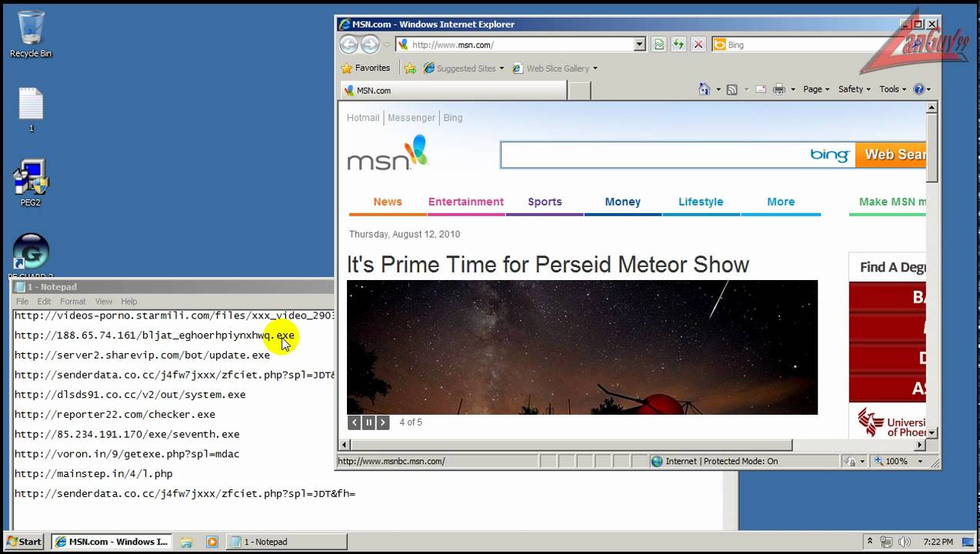The width and height of the screenshot is (980, 554).
Task: Click the Sports navigation link
Action: [x=545, y=202]
